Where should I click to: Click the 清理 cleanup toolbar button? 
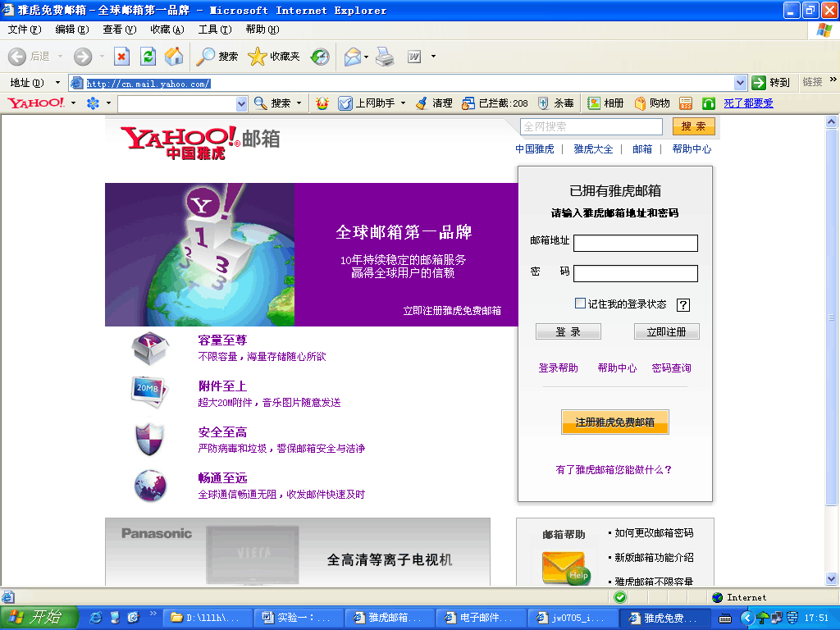421,103
